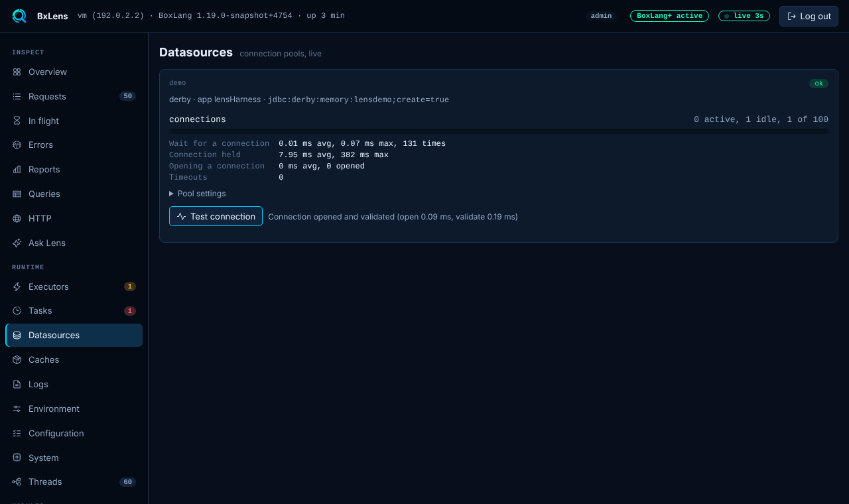Click the Datasources database icon

(x=17, y=335)
